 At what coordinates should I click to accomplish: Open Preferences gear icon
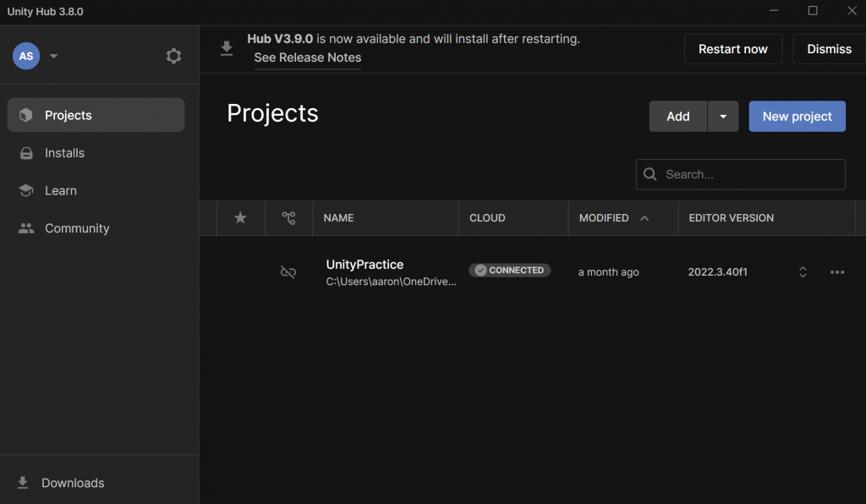tap(173, 56)
